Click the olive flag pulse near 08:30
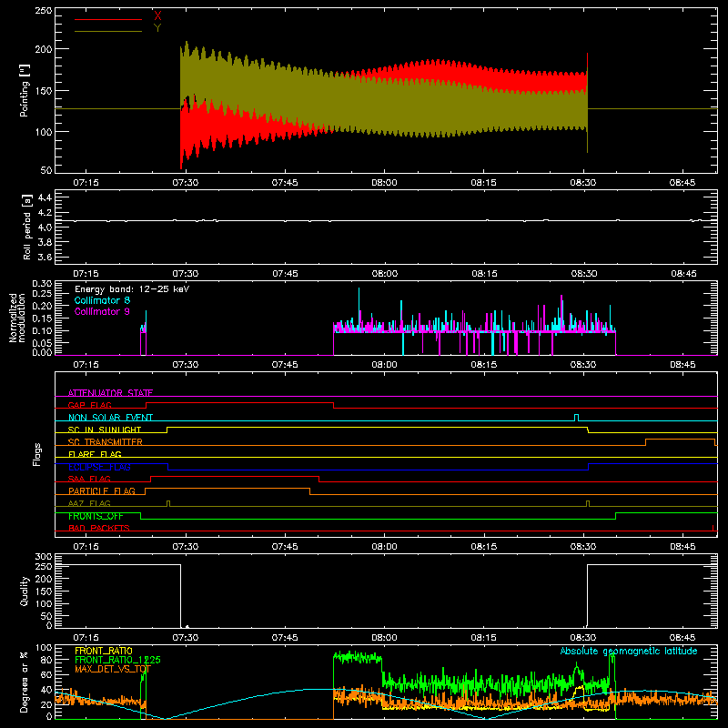This screenshot has width=728, height=728. point(588,504)
